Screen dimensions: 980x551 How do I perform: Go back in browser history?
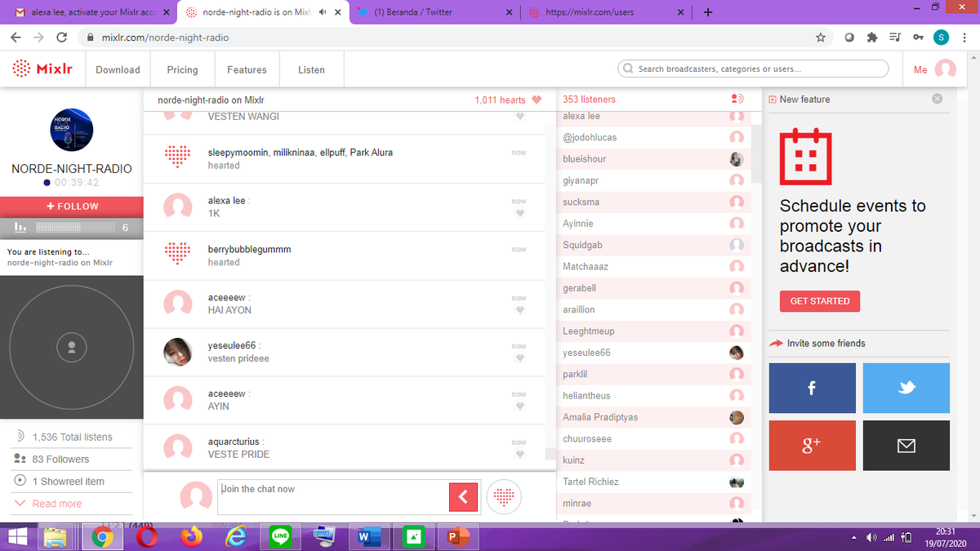(16, 38)
